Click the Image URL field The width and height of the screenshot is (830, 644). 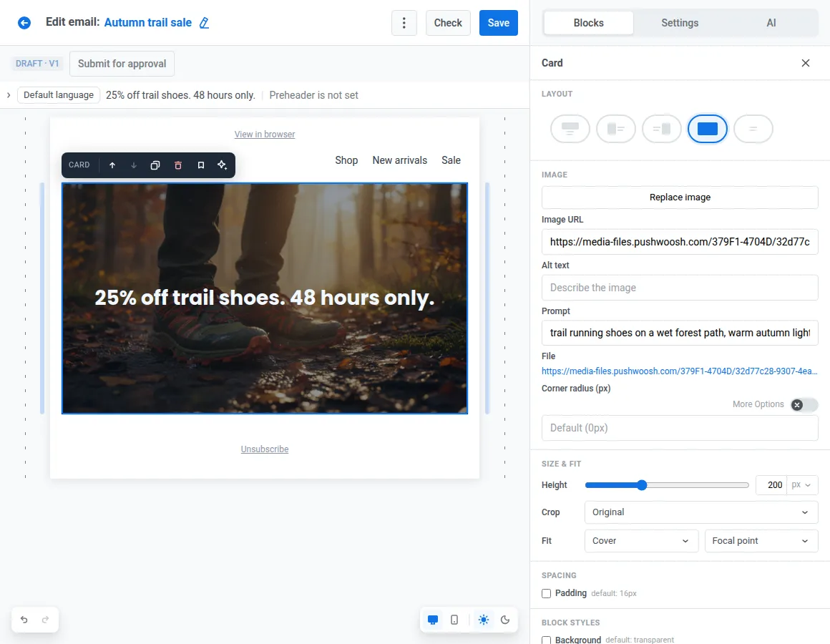(x=680, y=242)
